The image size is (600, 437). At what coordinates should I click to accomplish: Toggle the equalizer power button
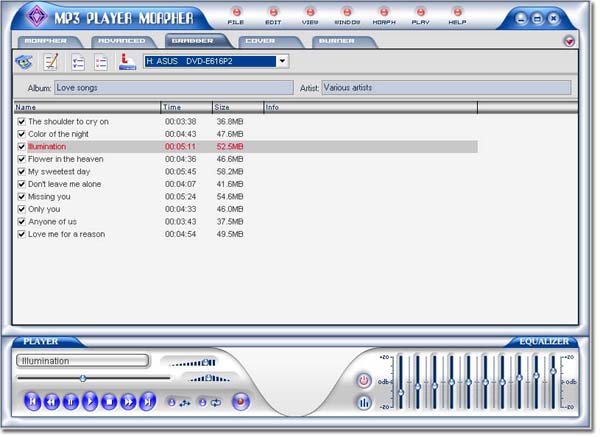pyautogui.click(x=364, y=380)
